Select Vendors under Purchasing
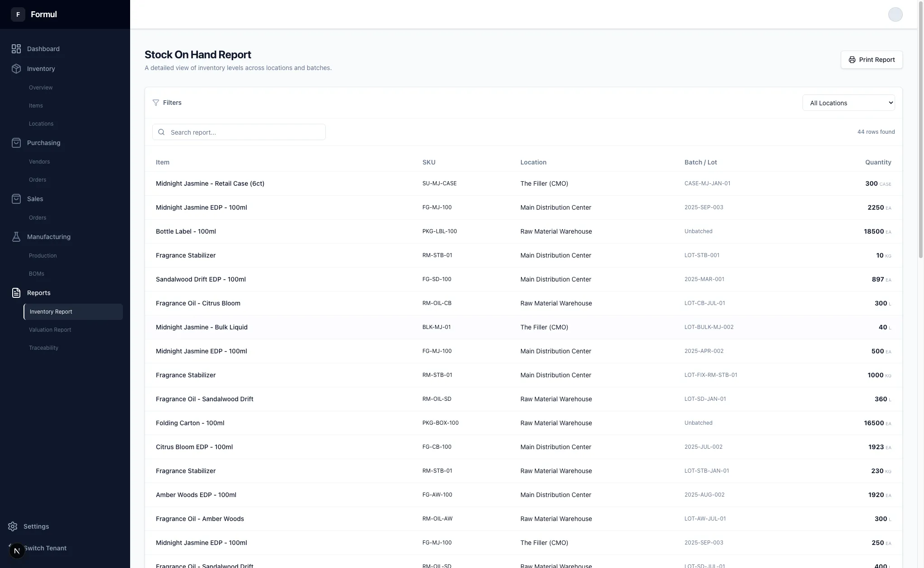This screenshot has height=568, width=924. 39,162
